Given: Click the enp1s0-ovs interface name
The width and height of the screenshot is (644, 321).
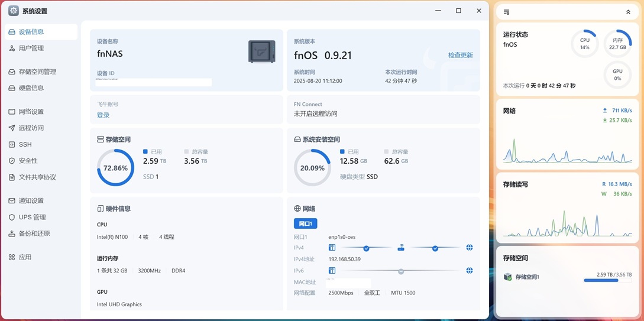Looking at the screenshot, I should 342,237.
